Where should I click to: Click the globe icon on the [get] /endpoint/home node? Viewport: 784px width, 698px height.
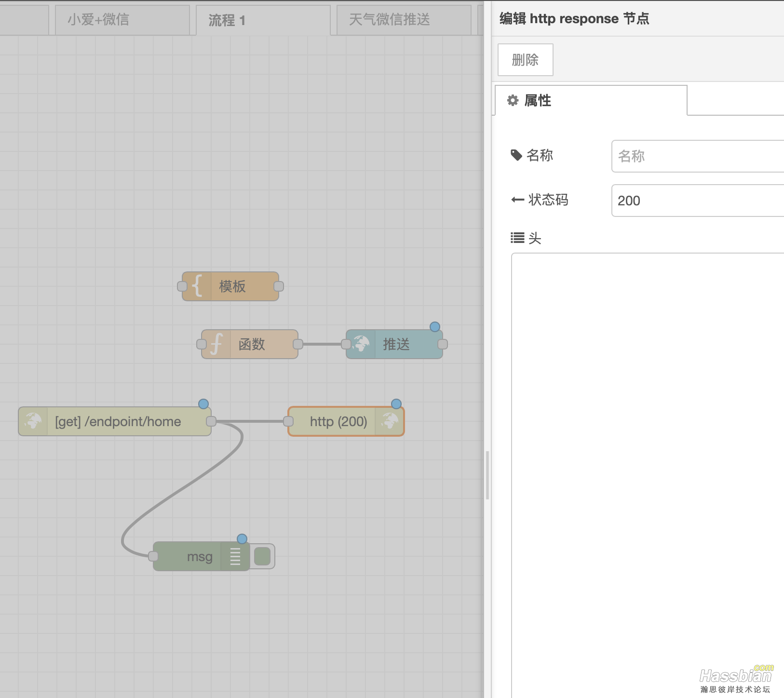click(33, 421)
